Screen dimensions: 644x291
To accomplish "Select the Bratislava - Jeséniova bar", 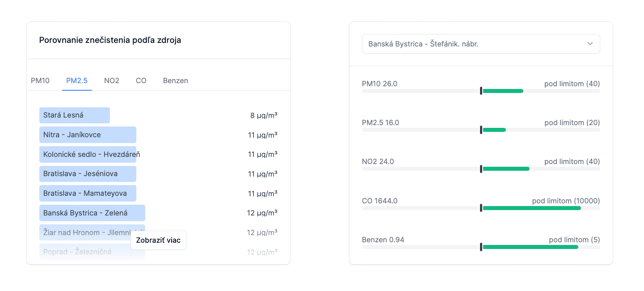I will click(88, 174).
